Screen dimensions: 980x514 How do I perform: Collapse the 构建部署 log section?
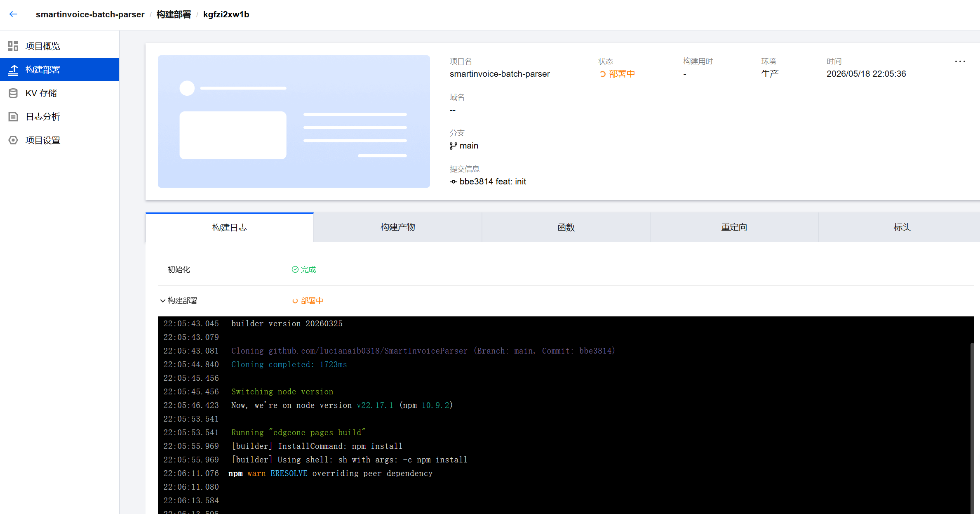coord(163,301)
